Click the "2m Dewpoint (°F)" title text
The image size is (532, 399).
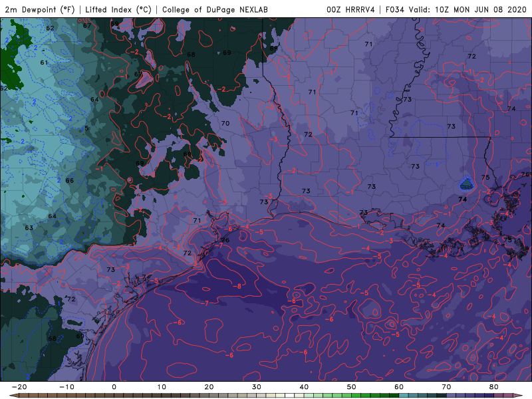tap(40, 9)
